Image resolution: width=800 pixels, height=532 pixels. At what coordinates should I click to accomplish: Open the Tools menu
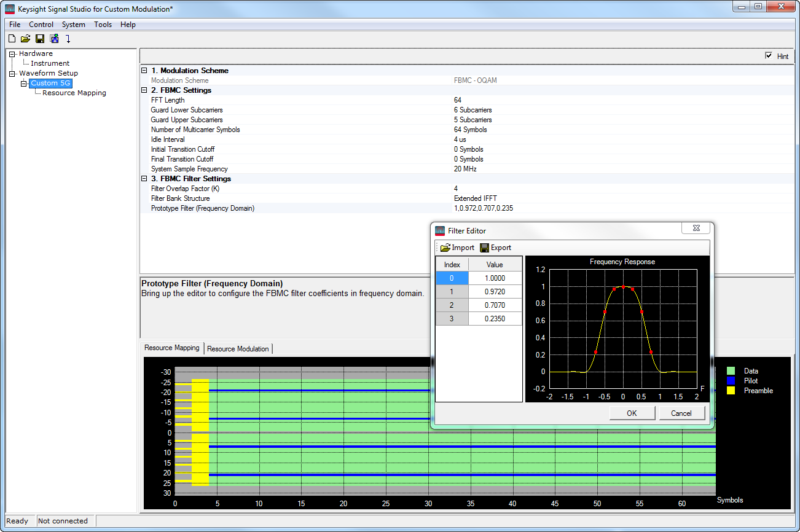[103, 25]
